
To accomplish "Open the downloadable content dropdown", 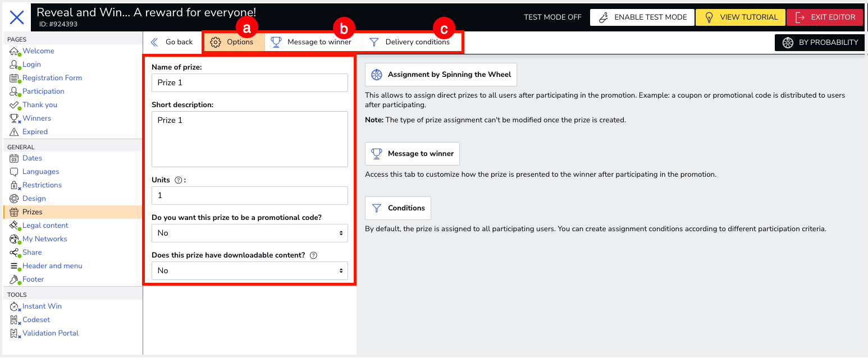I will (x=249, y=270).
